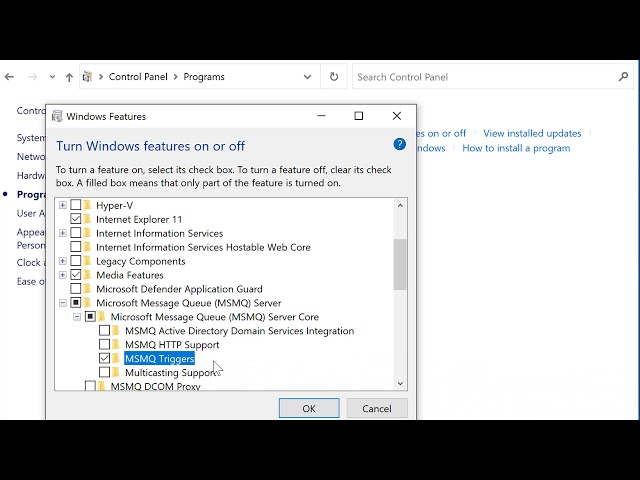Select the Hyper-V label
Image resolution: width=640 pixels, height=480 pixels.
(114, 205)
